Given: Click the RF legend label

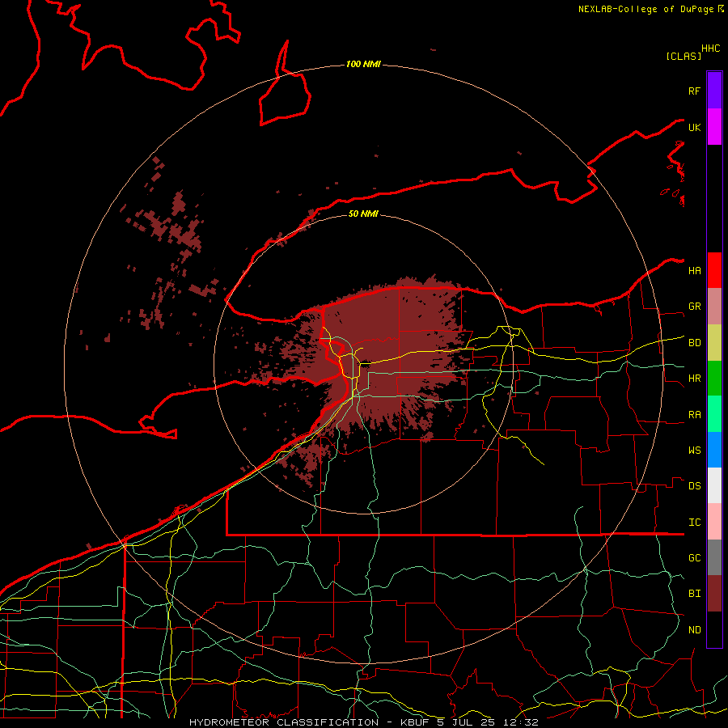Looking at the screenshot, I should point(695,91).
